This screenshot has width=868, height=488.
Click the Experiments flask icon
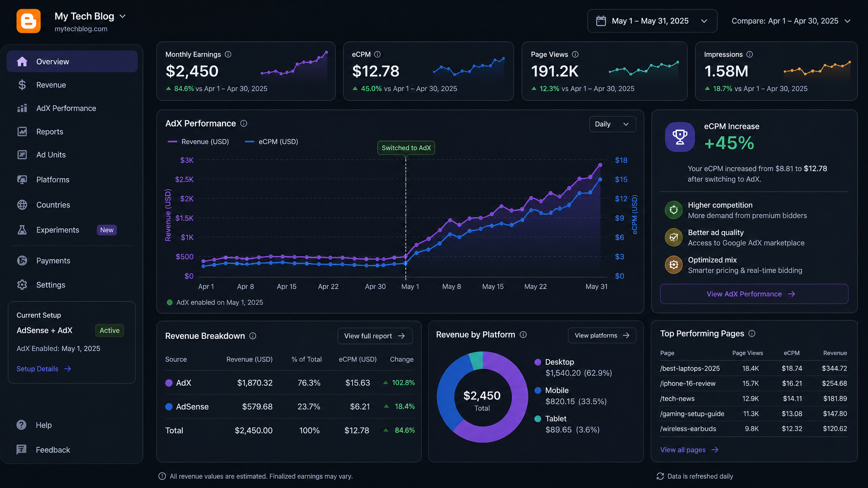click(22, 230)
